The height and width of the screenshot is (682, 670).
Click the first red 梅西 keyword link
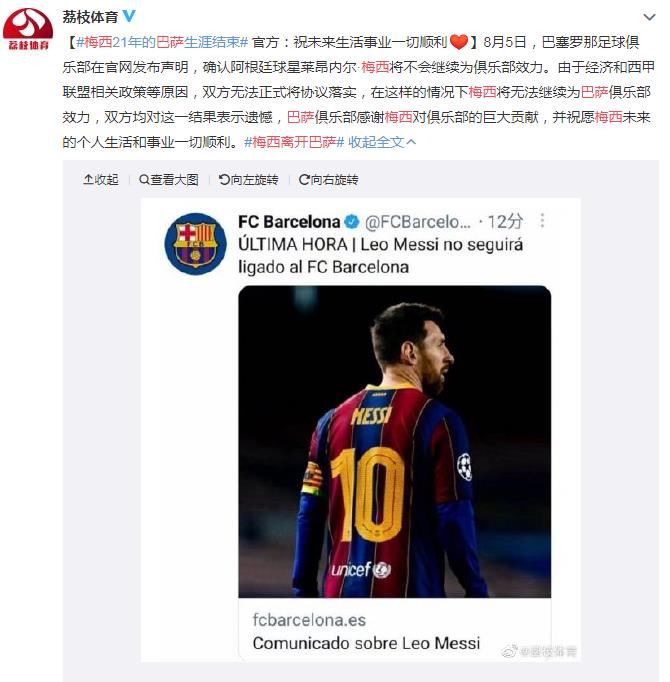[375, 67]
